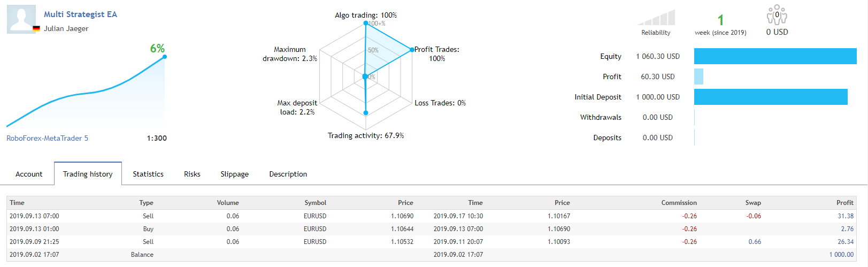868x267 pixels.
Task: Open the Risks tab
Action: coord(192,174)
